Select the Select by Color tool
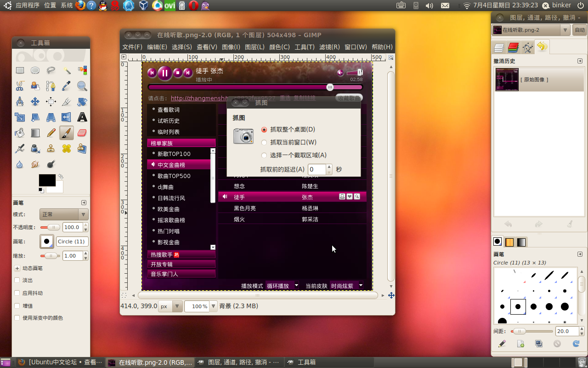Viewport: 588px width, 368px height. pyautogui.click(x=82, y=70)
